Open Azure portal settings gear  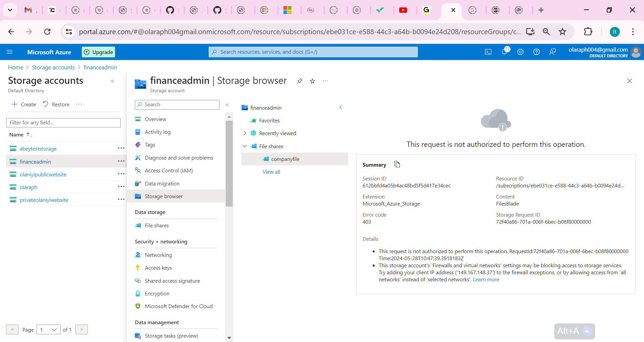520,52
